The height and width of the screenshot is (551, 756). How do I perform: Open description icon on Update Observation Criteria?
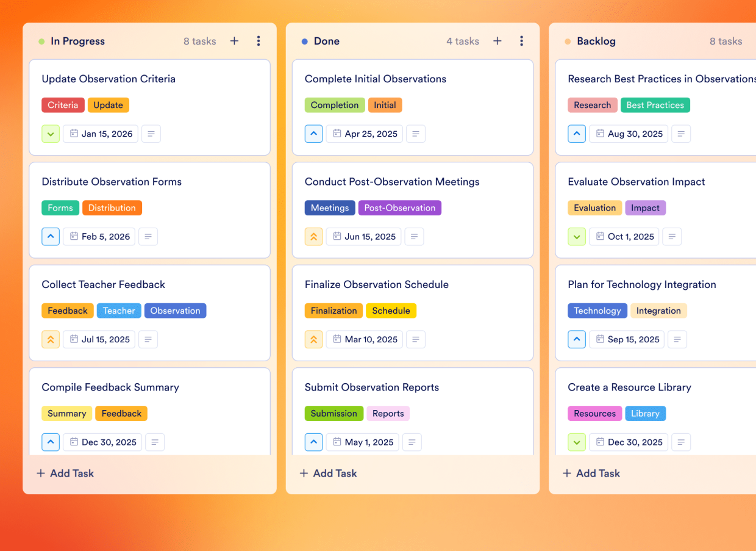[151, 134]
